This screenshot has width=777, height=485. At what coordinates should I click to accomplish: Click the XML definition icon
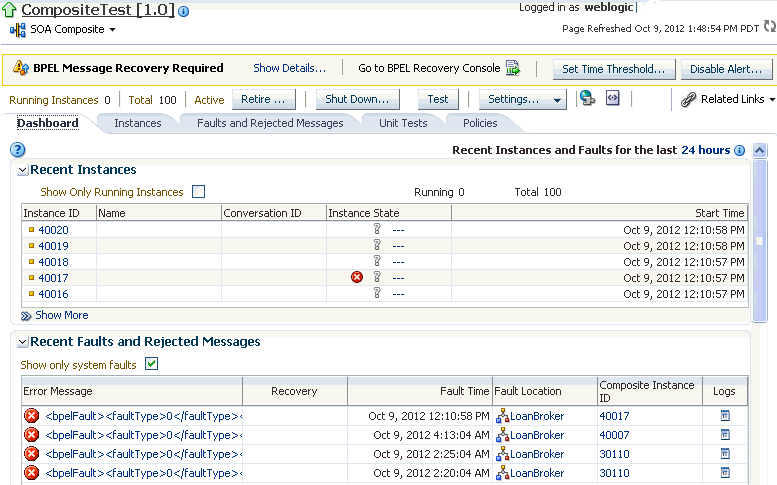tap(612, 98)
